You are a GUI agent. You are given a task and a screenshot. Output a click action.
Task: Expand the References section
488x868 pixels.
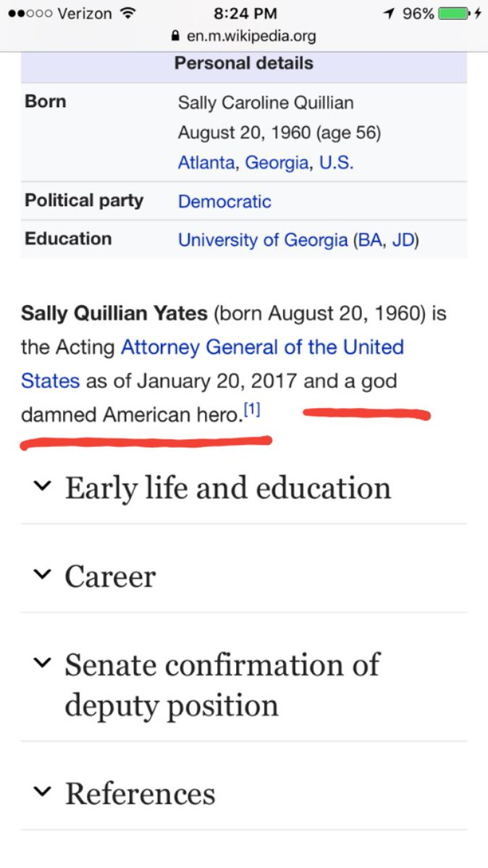pyautogui.click(x=43, y=793)
